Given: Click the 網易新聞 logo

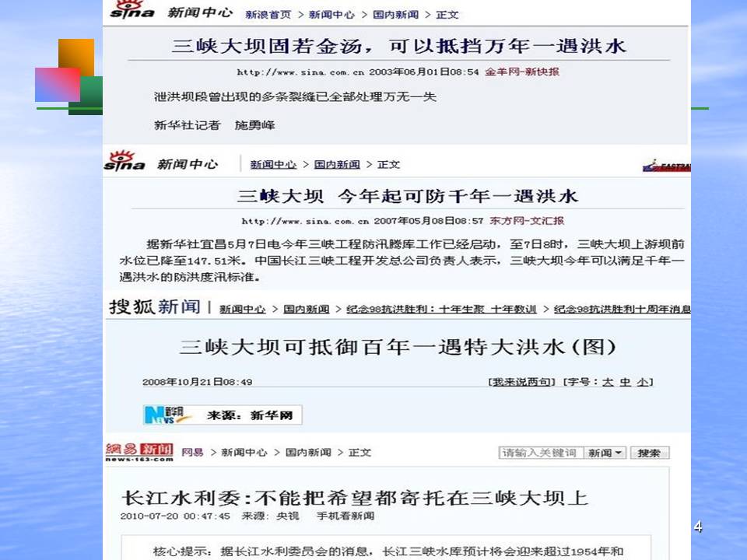Looking at the screenshot, I should (139, 452).
